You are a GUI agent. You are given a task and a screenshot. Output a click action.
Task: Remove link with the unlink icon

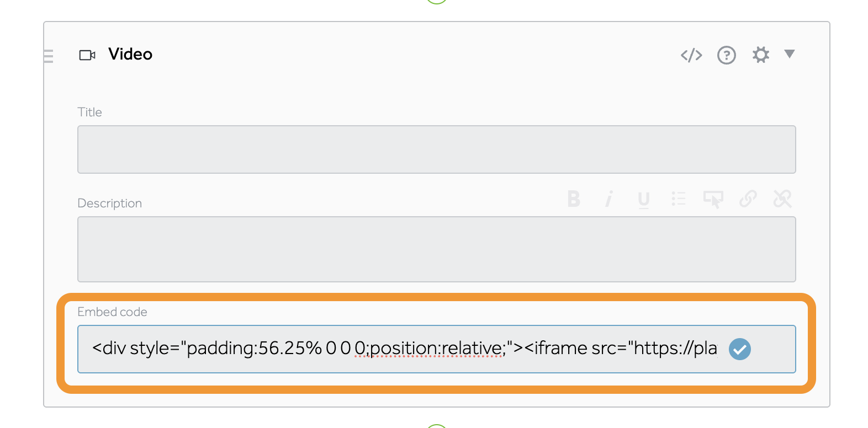782,199
